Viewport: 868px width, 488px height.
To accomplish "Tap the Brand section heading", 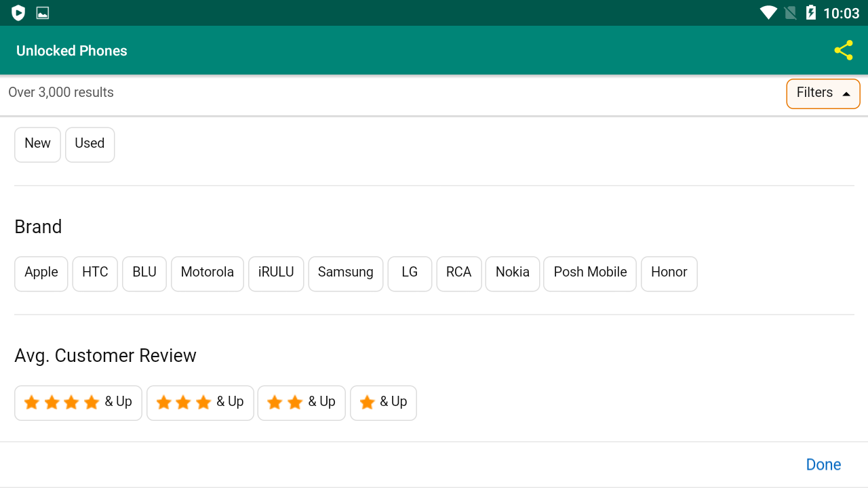I will click(x=38, y=227).
